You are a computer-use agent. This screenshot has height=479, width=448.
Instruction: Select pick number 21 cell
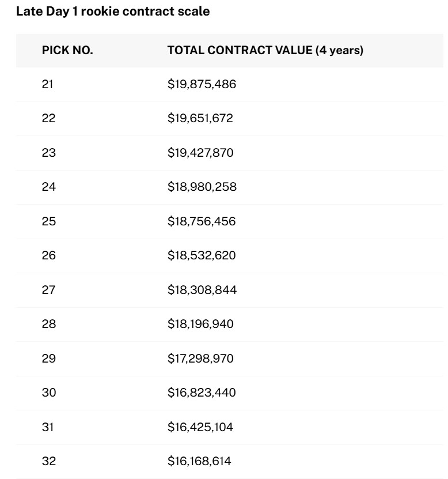click(47, 84)
